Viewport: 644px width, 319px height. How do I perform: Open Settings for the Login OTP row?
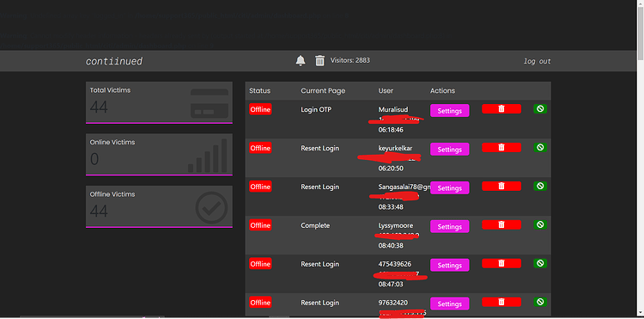(450, 111)
